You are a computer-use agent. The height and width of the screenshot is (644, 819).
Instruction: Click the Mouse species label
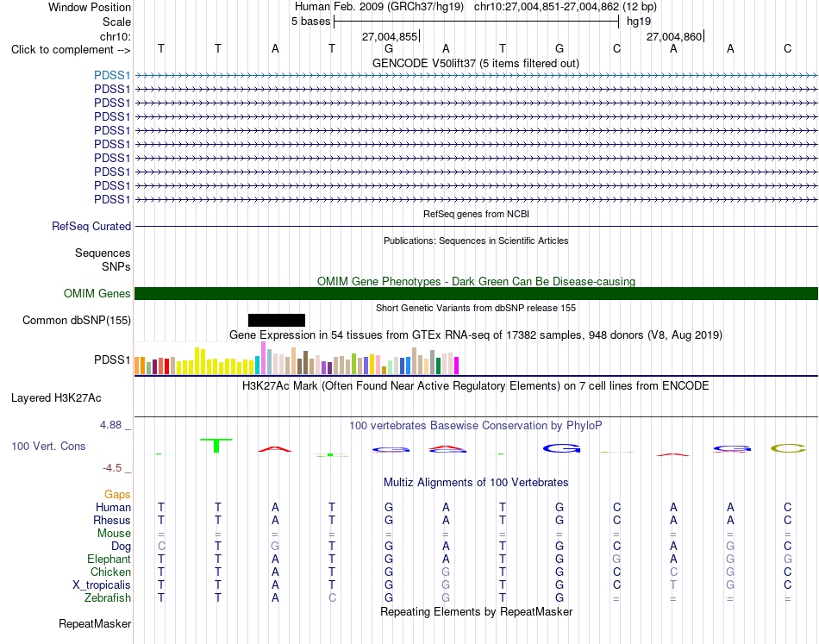click(x=114, y=534)
